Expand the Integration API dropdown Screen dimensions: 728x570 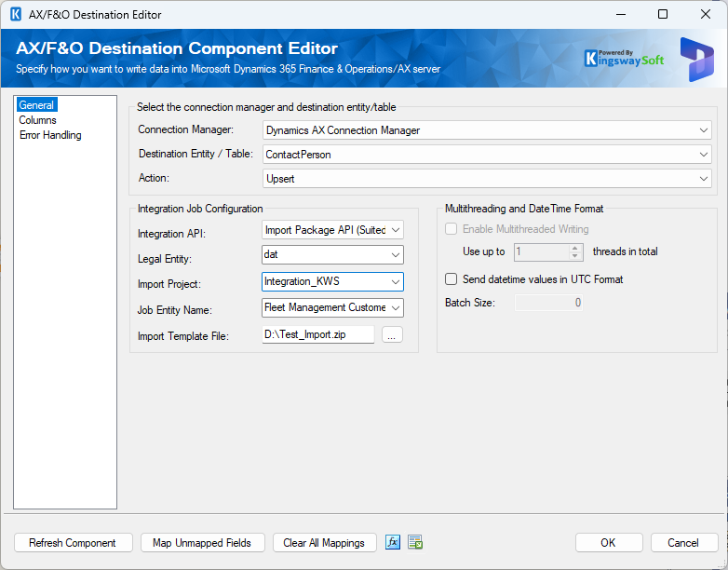[x=332, y=230]
